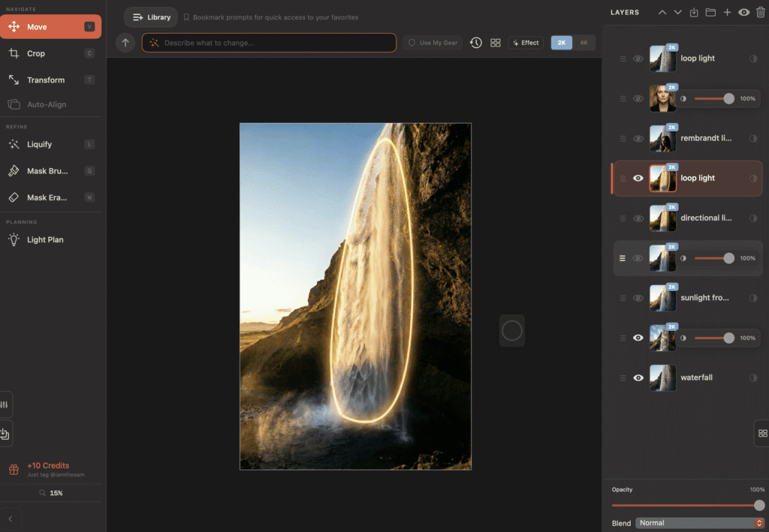Click the Library button
This screenshot has width=769, height=532.
151,17
